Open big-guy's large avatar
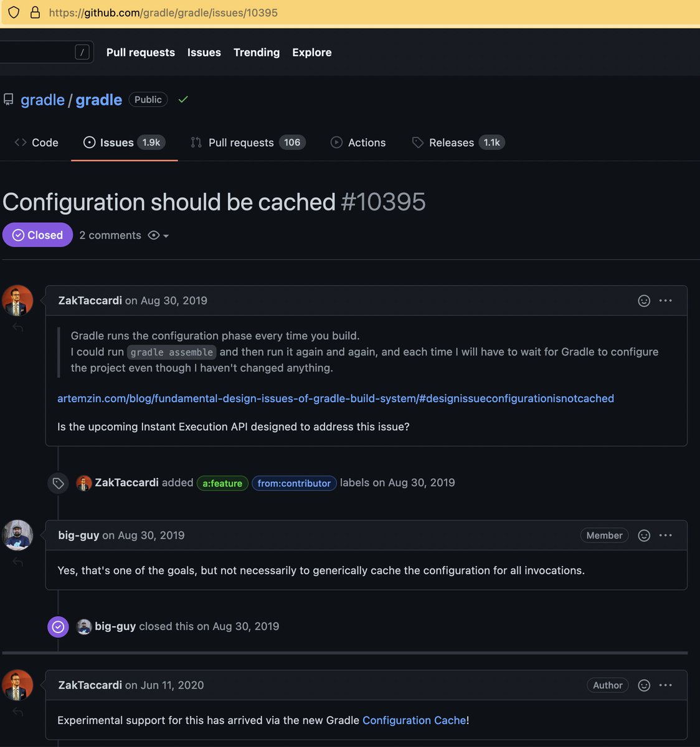 pyautogui.click(x=17, y=535)
